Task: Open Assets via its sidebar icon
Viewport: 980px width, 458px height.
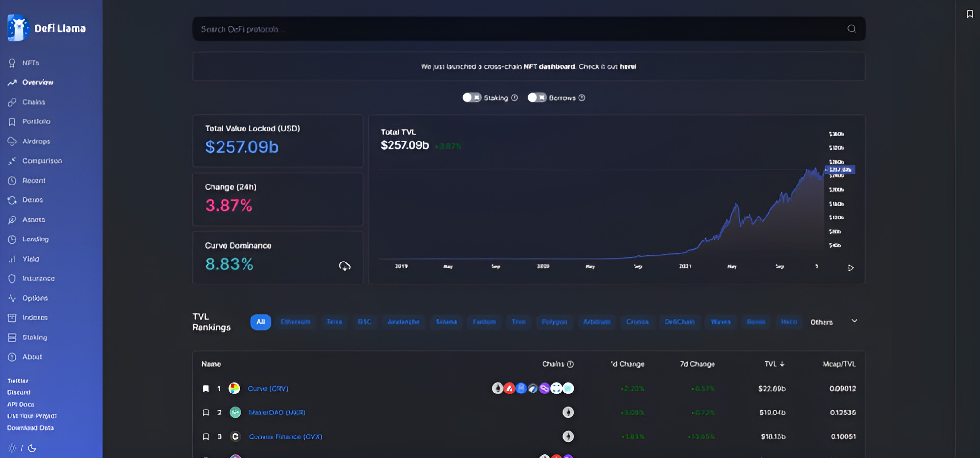Action: [12, 219]
